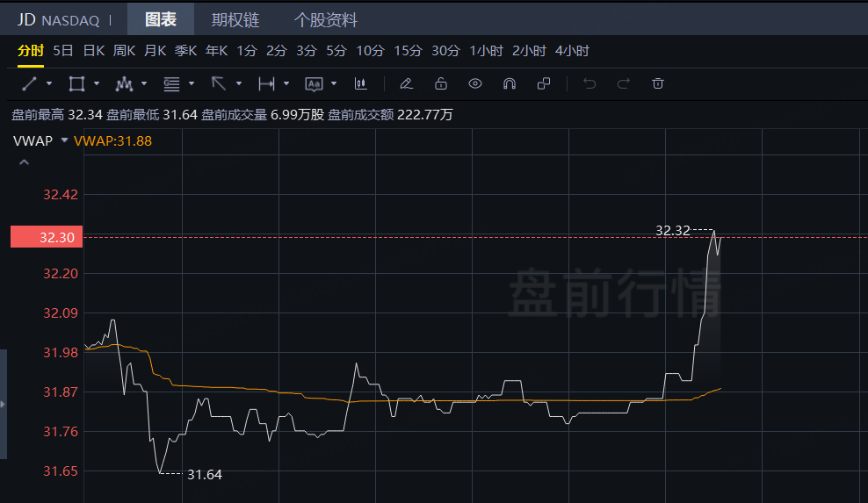The height and width of the screenshot is (503, 868).
Task: Select the 2分 interval
Action: [x=277, y=51]
